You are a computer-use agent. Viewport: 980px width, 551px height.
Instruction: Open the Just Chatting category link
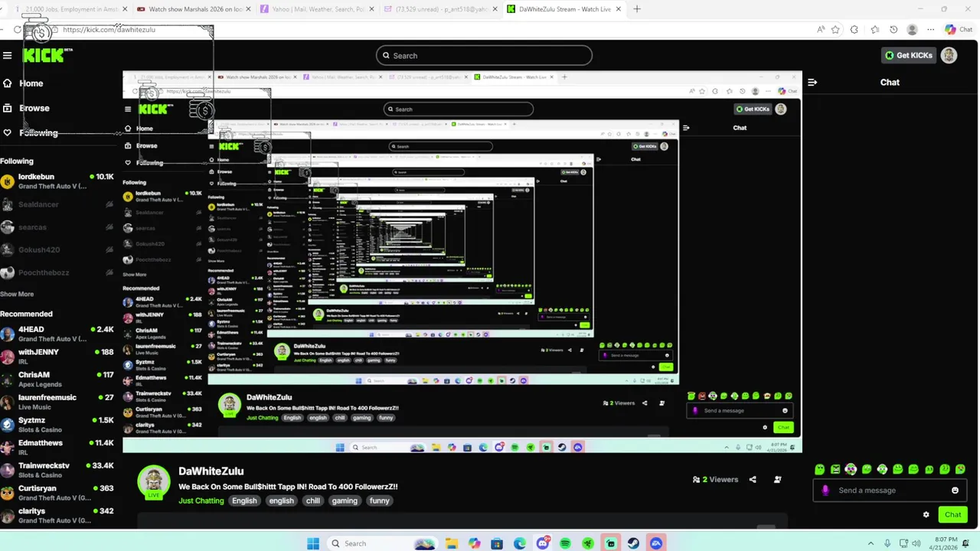(x=201, y=500)
